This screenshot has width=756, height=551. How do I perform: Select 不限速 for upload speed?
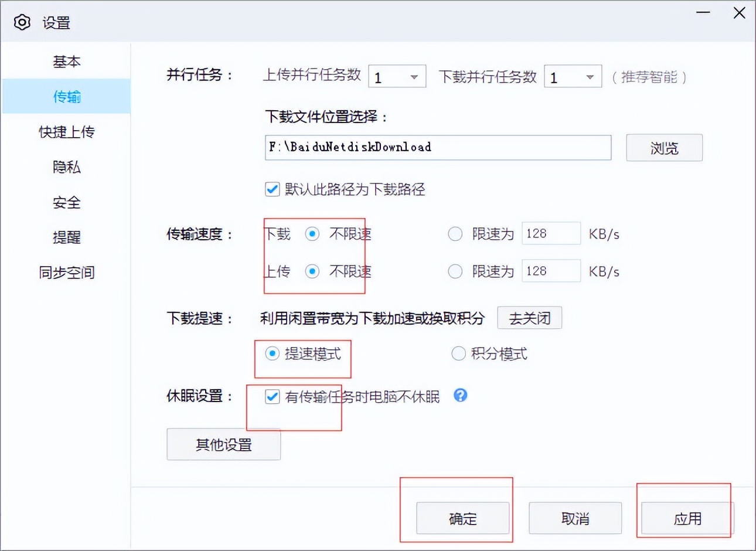pyautogui.click(x=311, y=271)
